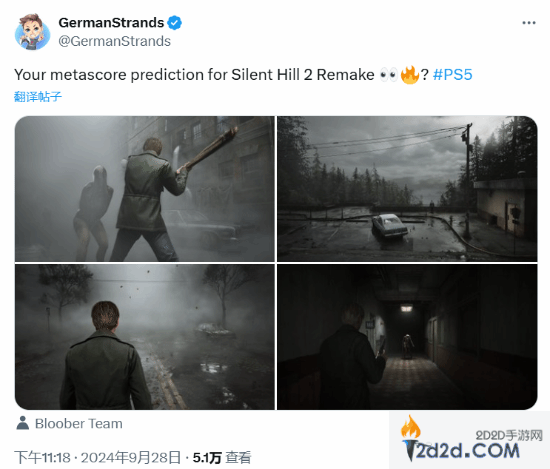The image size is (550, 469).
Task: Click the GermanStrands display name
Action: point(111,23)
